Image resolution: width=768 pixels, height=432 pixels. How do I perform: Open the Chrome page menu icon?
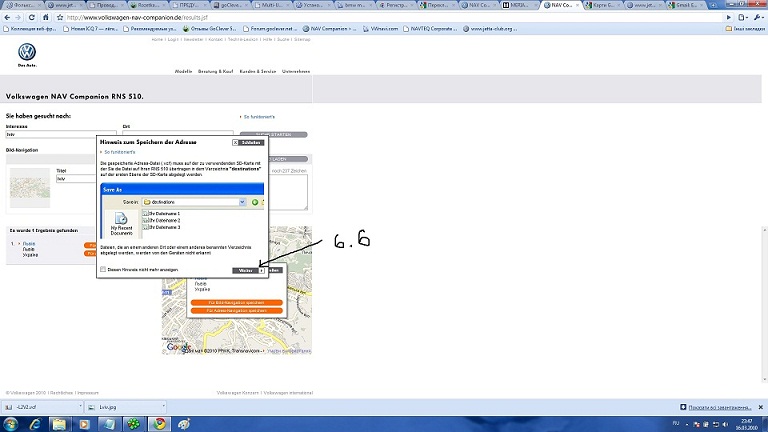click(x=743, y=17)
